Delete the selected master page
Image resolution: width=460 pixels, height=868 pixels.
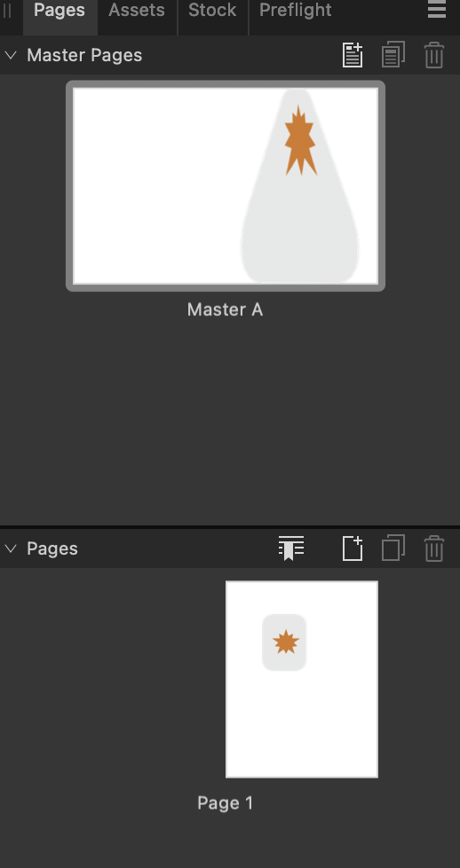[x=434, y=55]
